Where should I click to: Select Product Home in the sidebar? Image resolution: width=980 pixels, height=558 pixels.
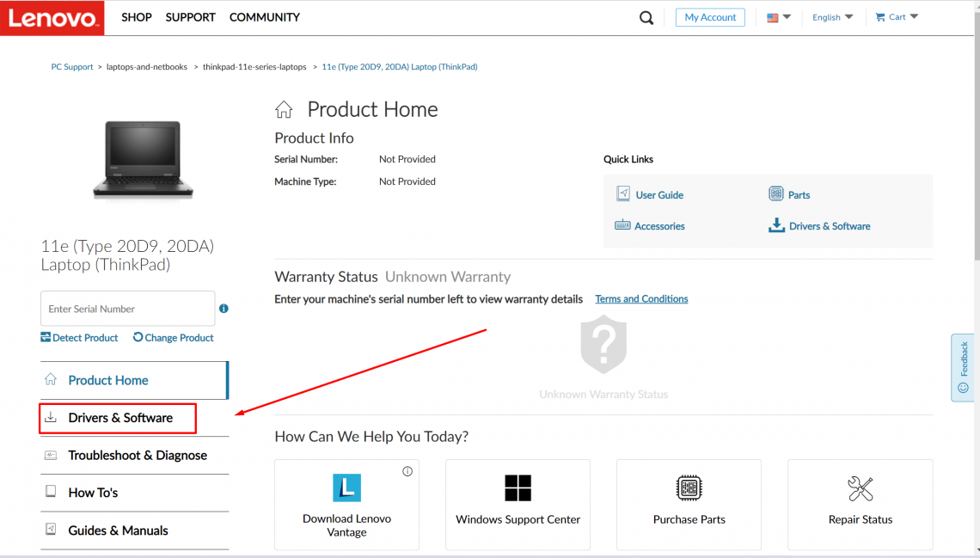[x=134, y=380]
